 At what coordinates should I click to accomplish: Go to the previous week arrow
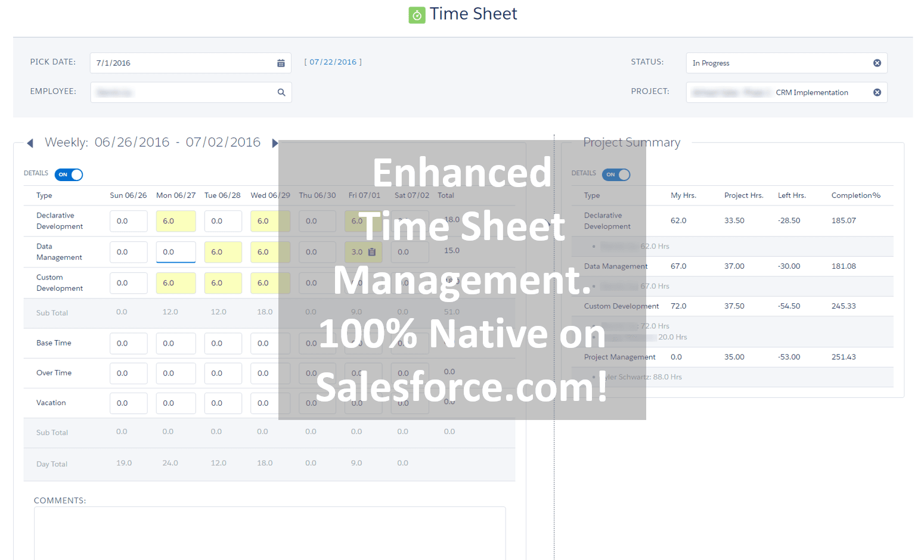[30, 143]
